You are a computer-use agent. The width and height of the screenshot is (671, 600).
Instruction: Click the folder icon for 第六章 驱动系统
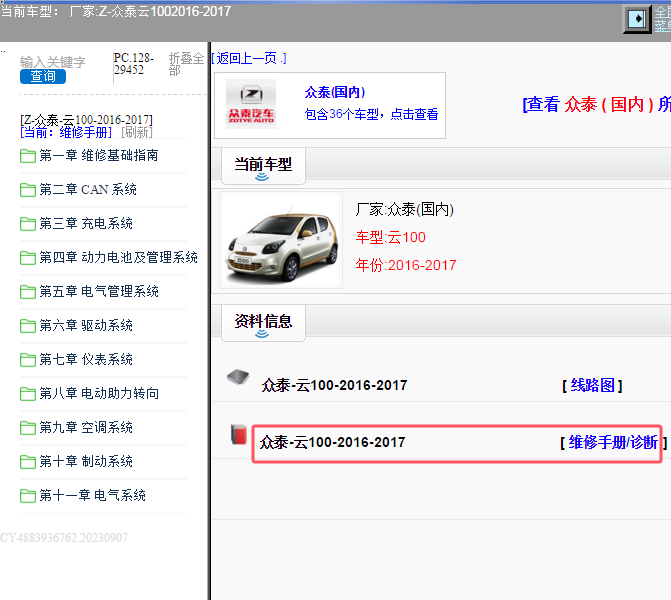pos(28,326)
